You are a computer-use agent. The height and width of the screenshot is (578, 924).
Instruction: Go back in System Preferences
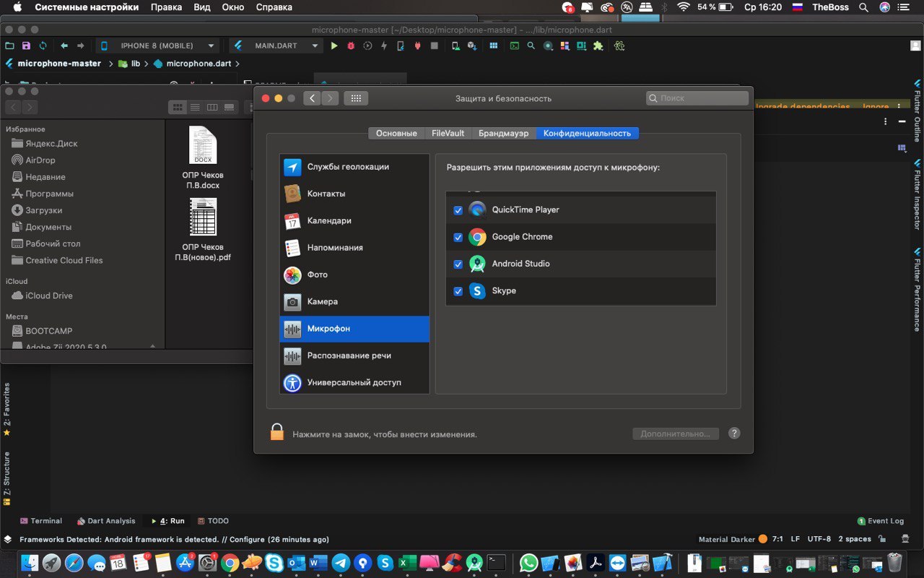(x=312, y=98)
